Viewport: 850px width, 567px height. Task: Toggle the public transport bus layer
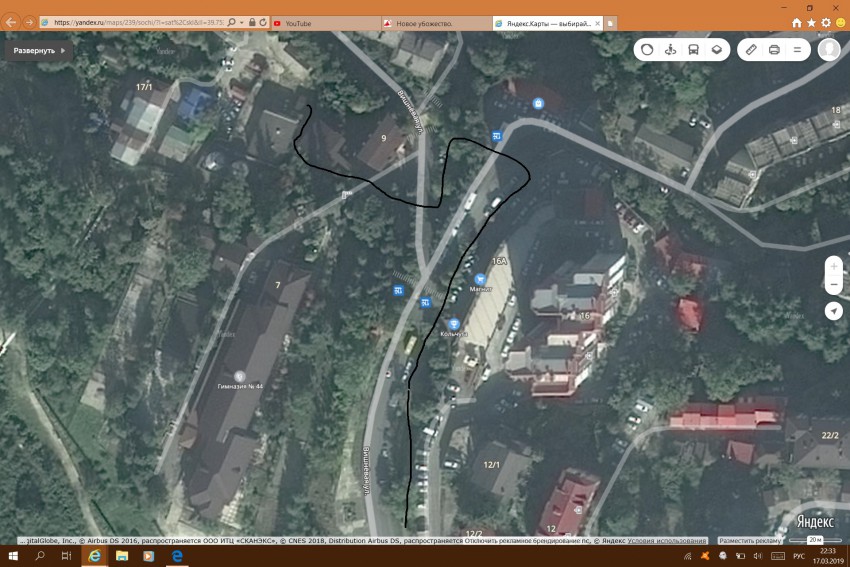[x=693, y=49]
